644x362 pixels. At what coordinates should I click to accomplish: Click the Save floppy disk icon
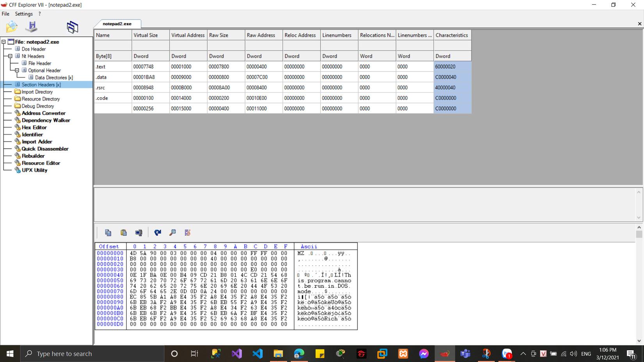(31, 27)
